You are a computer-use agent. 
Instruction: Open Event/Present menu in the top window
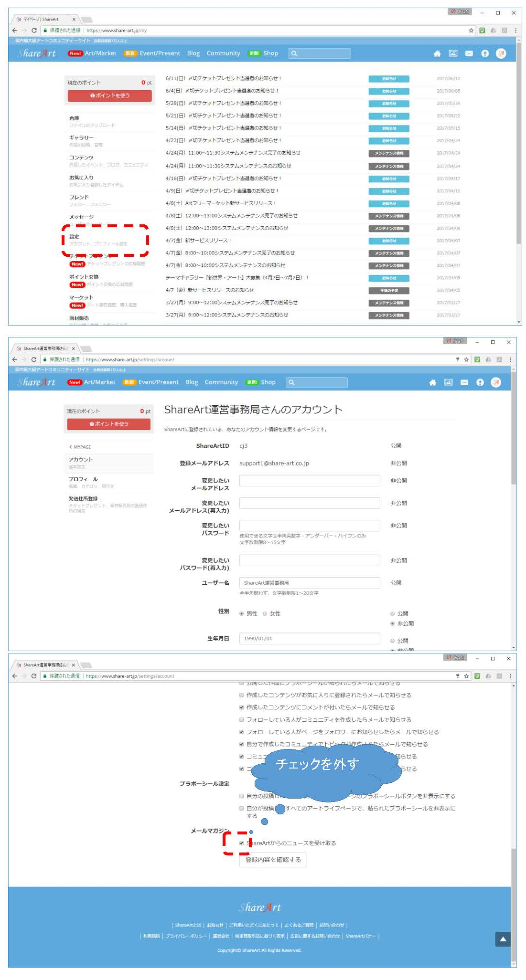(160, 53)
